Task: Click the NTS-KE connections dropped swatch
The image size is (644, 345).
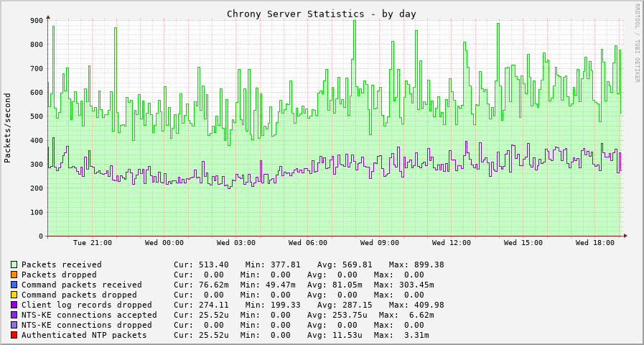Action: tap(14, 326)
